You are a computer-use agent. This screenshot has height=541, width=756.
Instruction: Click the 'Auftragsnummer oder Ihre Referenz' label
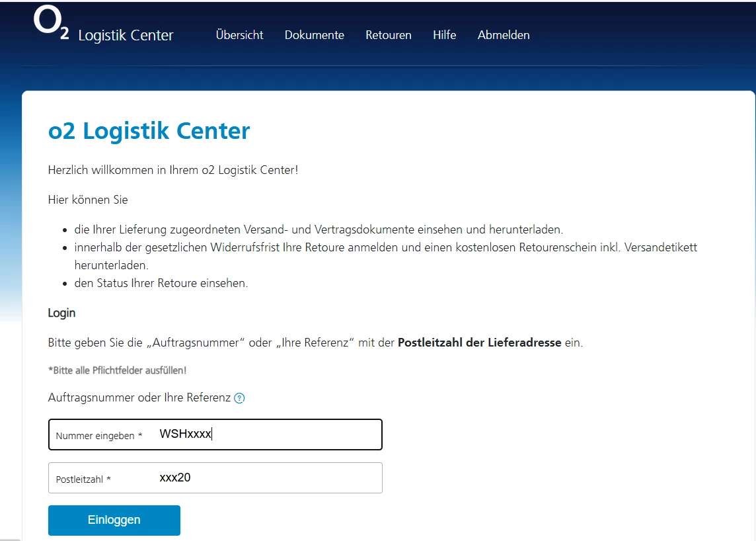coord(139,397)
